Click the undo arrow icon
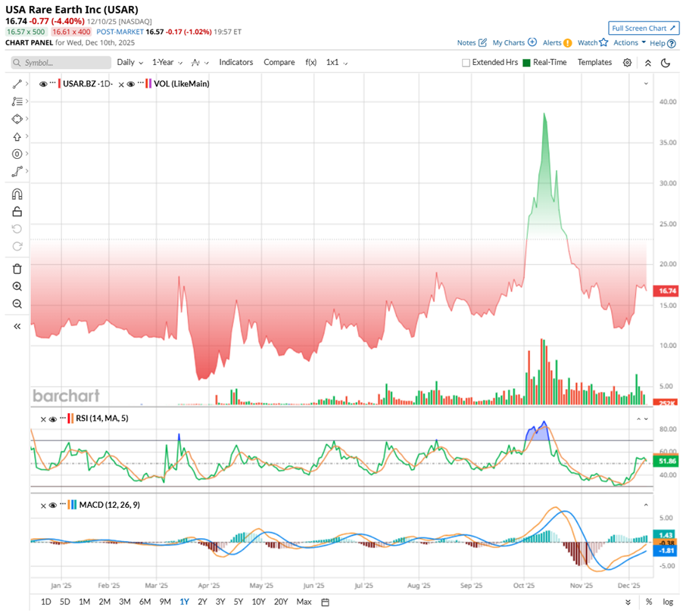Image resolution: width=683 pixels, height=616 pixels. click(17, 229)
